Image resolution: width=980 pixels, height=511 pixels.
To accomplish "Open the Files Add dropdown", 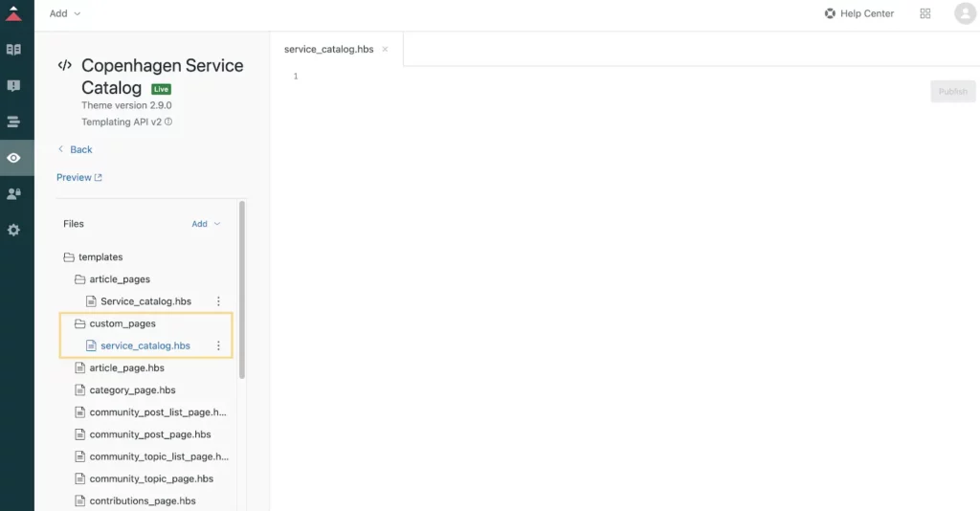I will [206, 224].
